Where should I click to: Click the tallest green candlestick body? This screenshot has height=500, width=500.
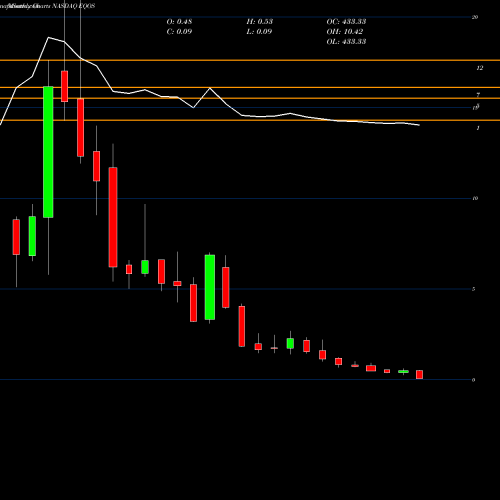[48, 152]
